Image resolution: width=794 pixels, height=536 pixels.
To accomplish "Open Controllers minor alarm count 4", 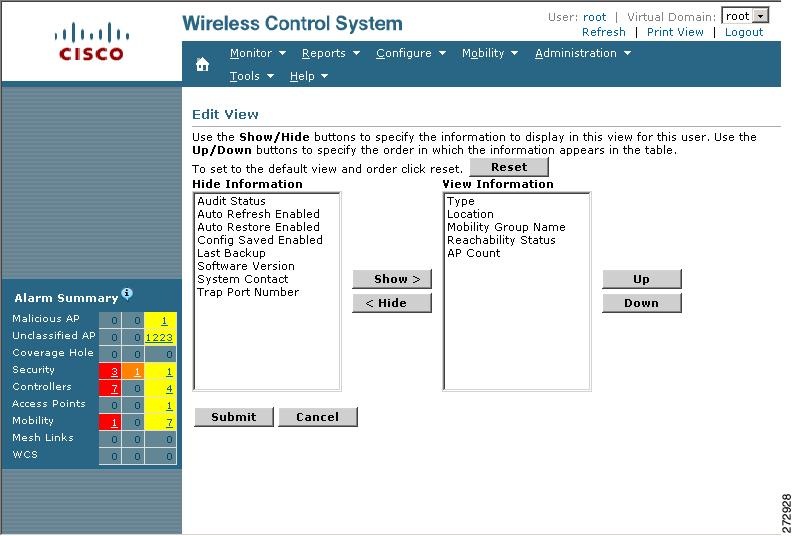I will tap(169, 389).
